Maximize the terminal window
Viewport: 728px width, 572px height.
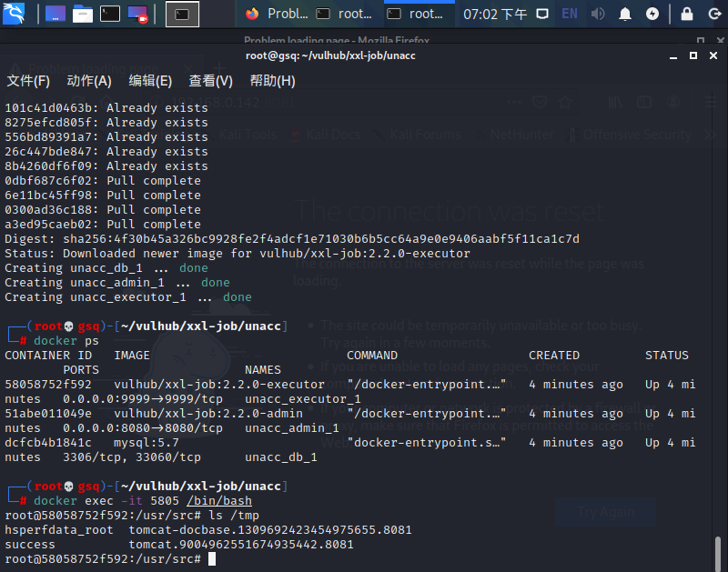click(693, 55)
